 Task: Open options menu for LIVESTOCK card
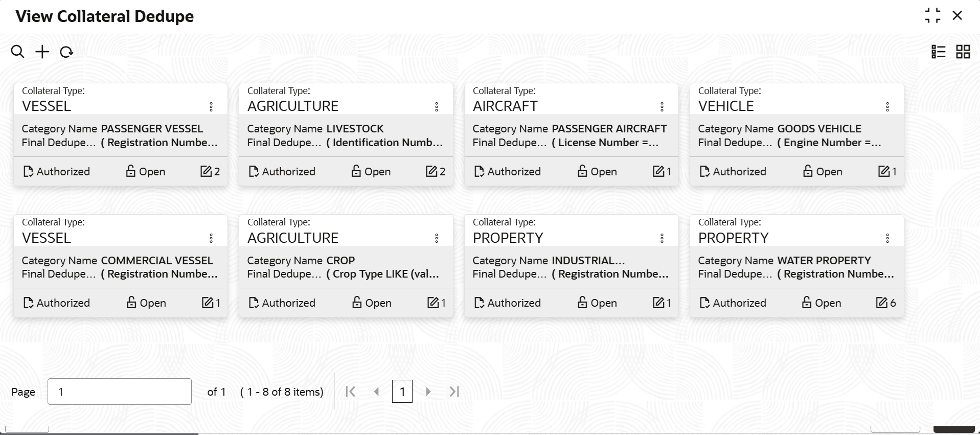437,106
